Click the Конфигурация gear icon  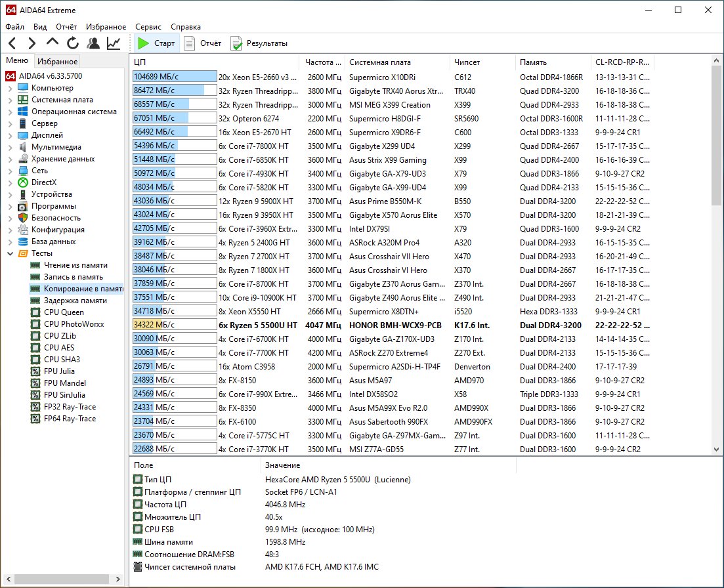coord(23,230)
